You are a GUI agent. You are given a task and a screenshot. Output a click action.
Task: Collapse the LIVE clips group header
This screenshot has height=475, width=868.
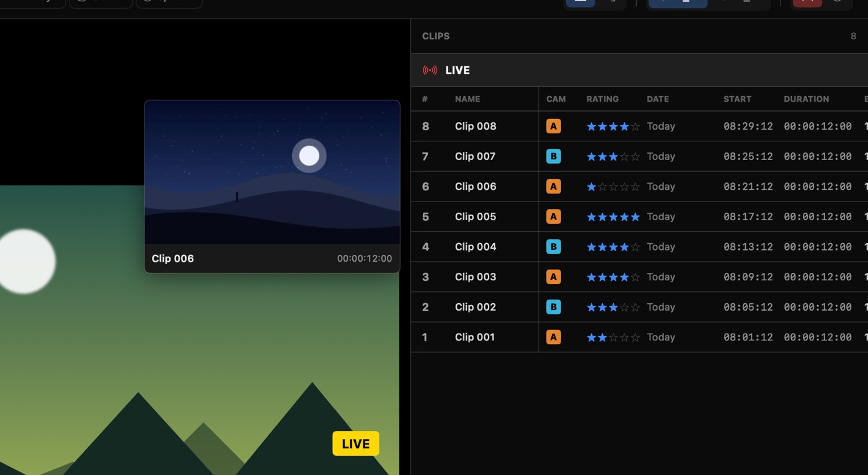[639, 70]
